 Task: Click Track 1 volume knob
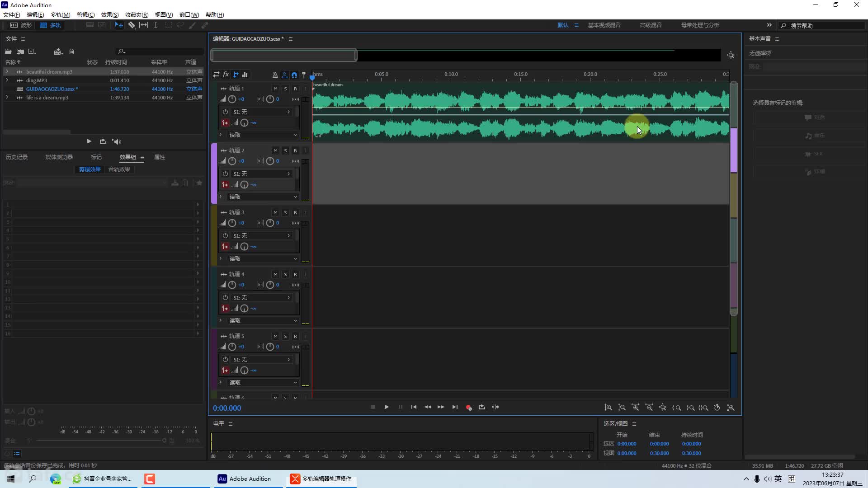click(x=232, y=99)
